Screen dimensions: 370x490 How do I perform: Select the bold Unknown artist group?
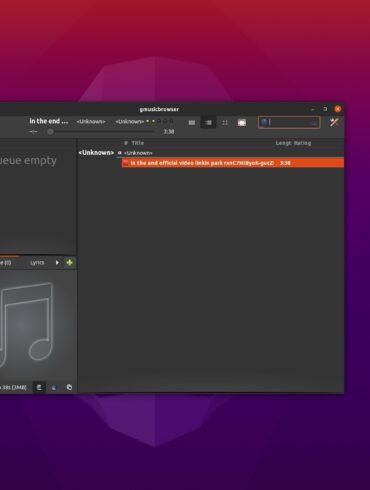pyautogui.click(x=96, y=153)
